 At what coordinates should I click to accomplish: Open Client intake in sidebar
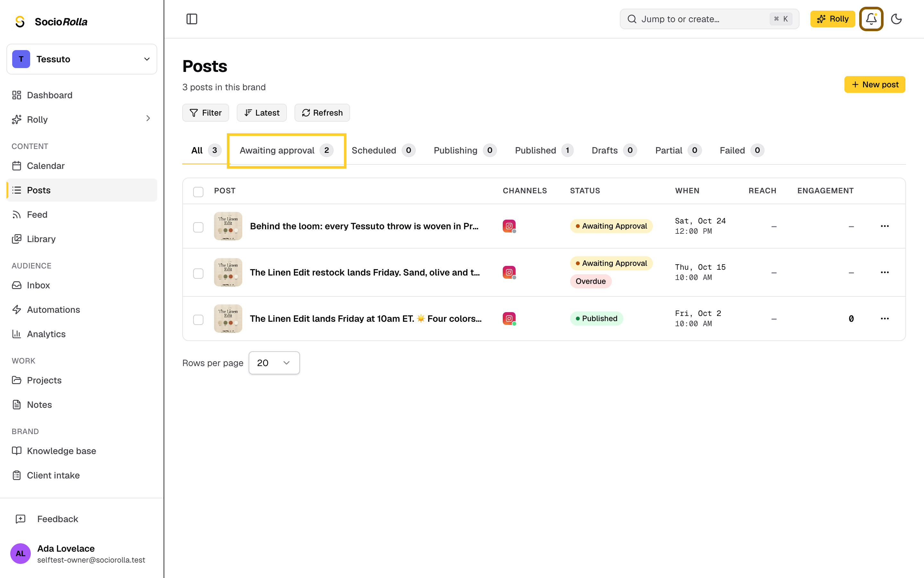82,476
